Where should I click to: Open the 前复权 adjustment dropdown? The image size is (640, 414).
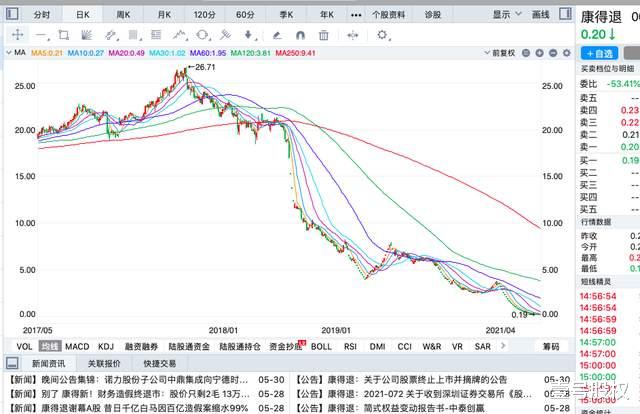coord(500,53)
